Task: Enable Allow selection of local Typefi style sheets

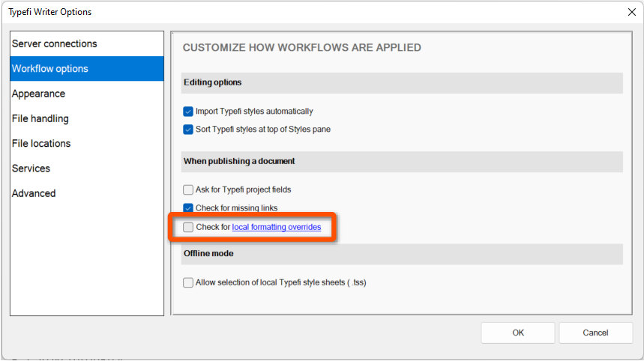Action: coord(188,282)
